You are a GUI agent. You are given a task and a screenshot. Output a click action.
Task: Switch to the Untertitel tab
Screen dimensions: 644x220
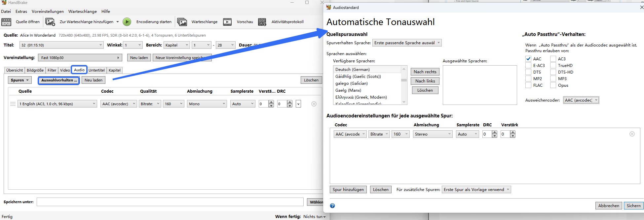(96, 70)
